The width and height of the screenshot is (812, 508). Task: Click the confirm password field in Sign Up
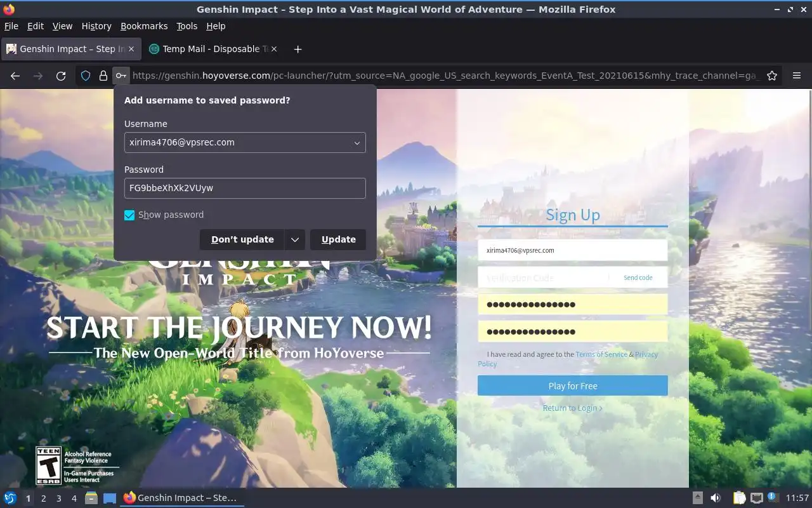point(573,331)
